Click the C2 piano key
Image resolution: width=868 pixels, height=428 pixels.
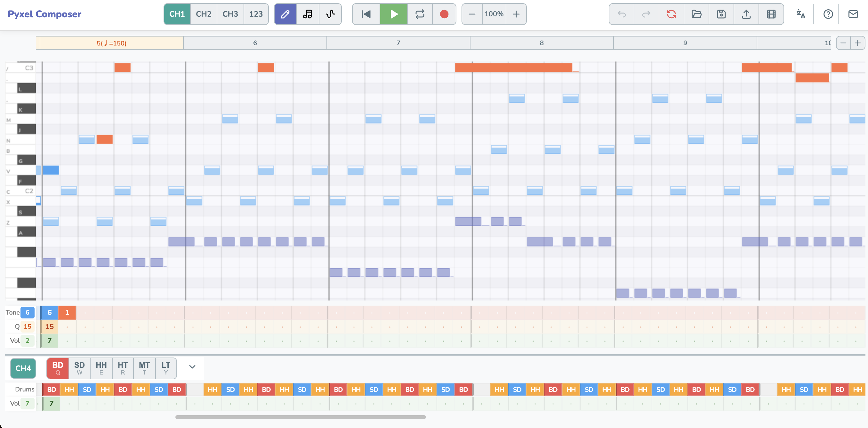[x=20, y=191]
